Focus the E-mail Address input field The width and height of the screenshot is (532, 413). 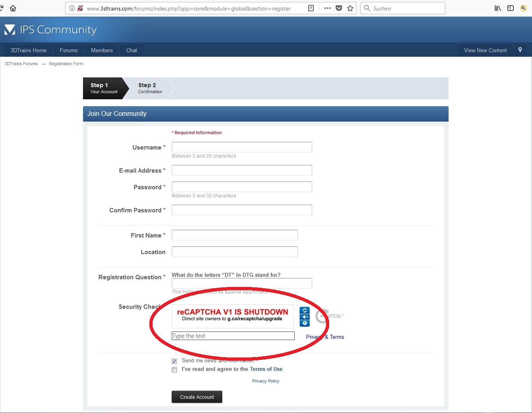click(x=242, y=170)
